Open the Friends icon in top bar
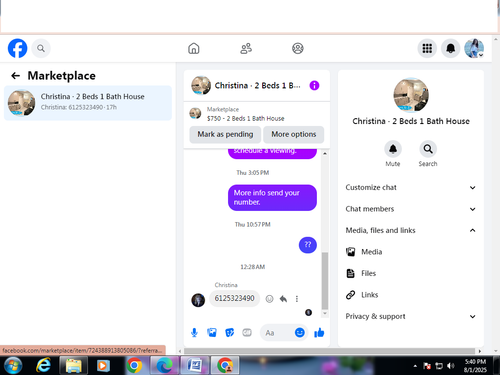This screenshot has width=500, height=375. click(246, 48)
